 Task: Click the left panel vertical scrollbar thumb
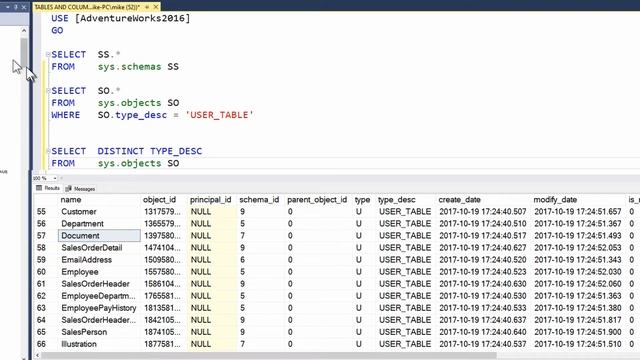[x=24, y=52]
